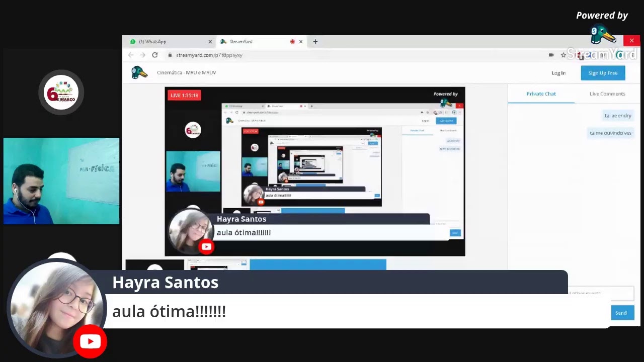Click the chat message 'ta me ouvindo vss'
This screenshot has width=644, height=362.
pos(610,133)
